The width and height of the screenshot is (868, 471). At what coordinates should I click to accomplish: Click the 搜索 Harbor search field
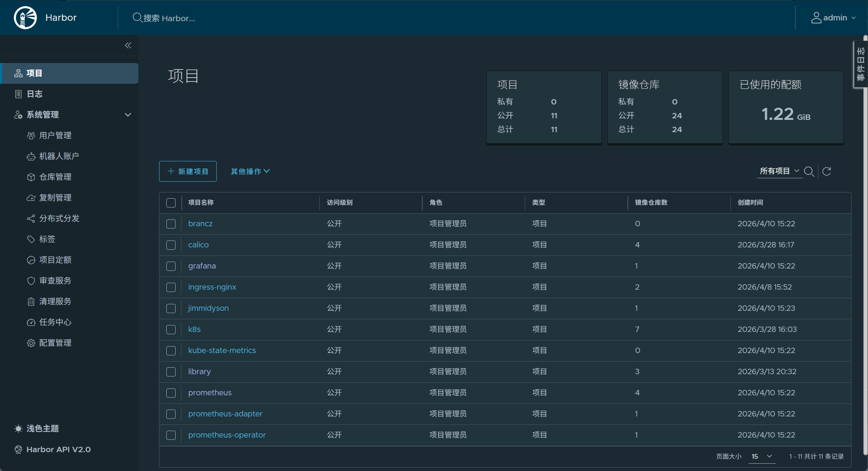coord(169,18)
